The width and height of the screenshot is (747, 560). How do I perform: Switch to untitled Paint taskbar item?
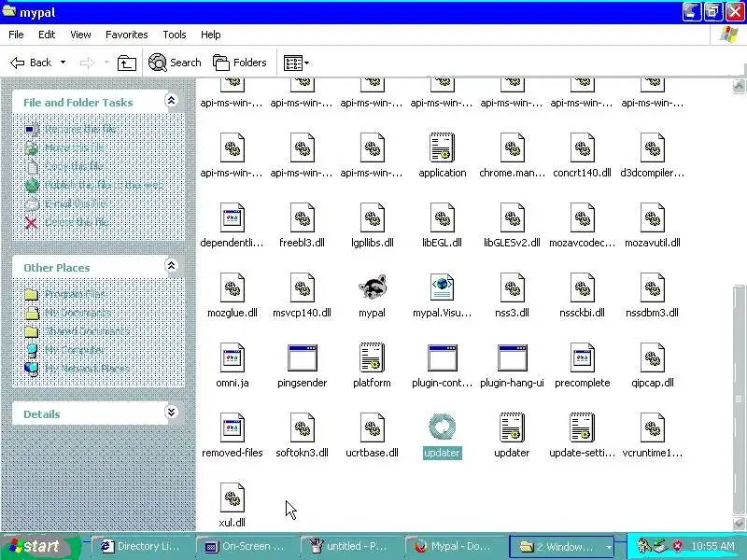pyautogui.click(x=351, y=547)
